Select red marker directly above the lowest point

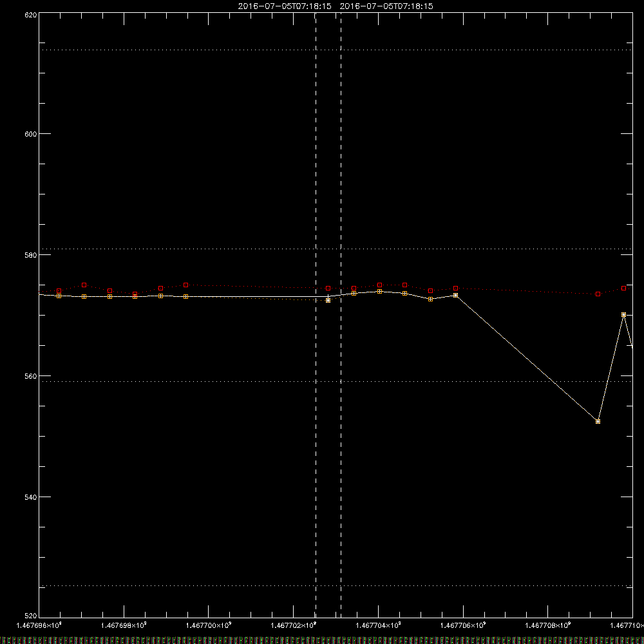598,294
